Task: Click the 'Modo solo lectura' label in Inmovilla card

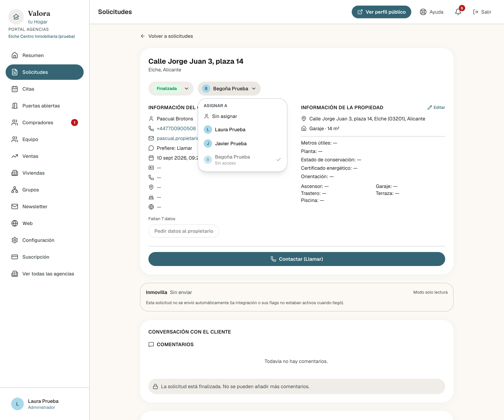Action: tap(430, 292)
